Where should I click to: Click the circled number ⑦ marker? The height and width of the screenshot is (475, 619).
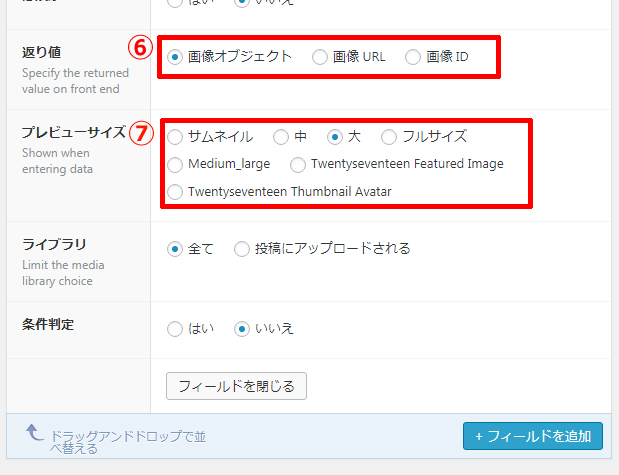[144, 133]
